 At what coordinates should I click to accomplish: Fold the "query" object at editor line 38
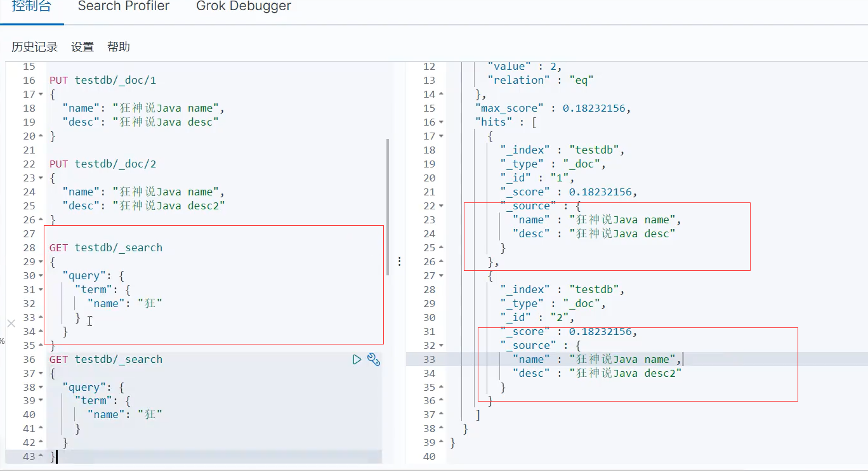pos(41,388)
